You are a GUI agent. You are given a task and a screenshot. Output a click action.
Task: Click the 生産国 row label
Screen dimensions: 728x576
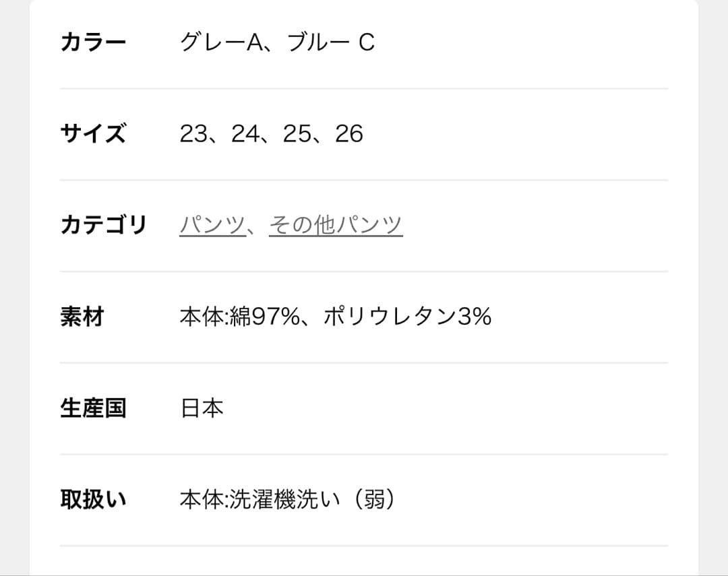(x=93, y=408)
